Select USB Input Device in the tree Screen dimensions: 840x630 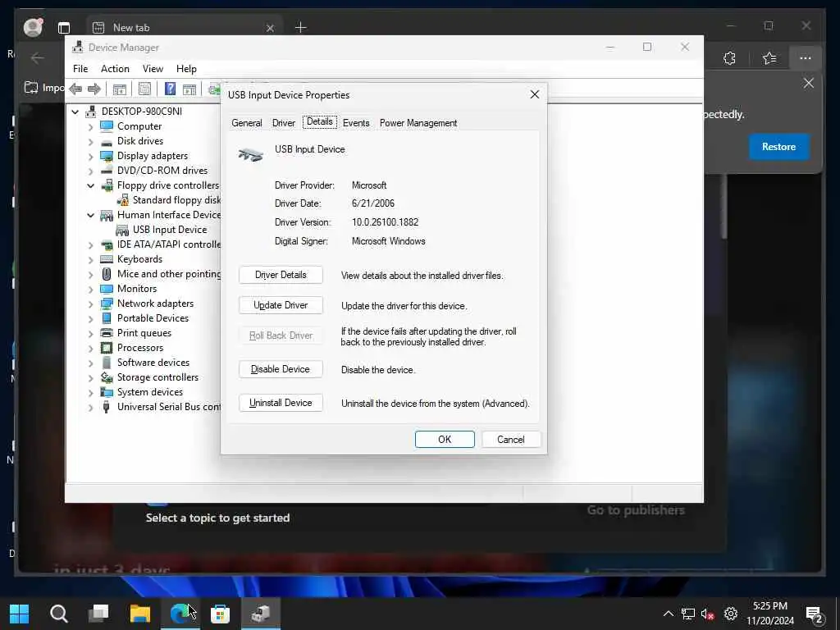coord(169,230)
